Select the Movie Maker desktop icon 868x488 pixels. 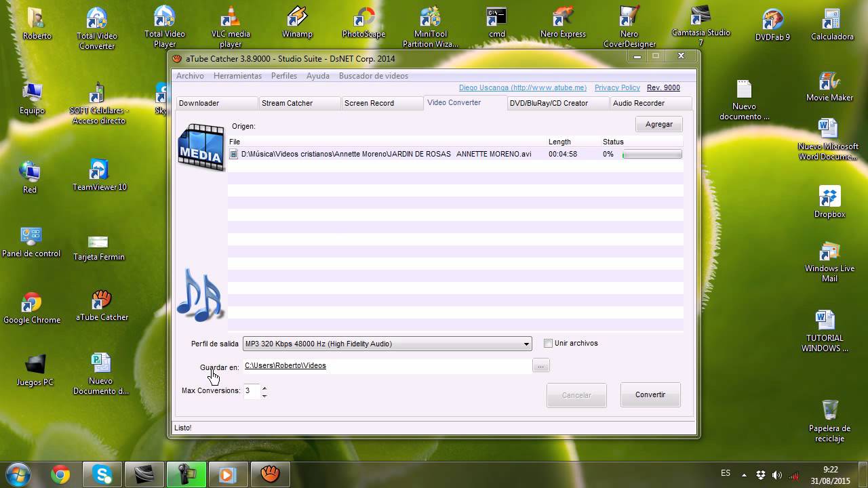(x=829, y=85)
